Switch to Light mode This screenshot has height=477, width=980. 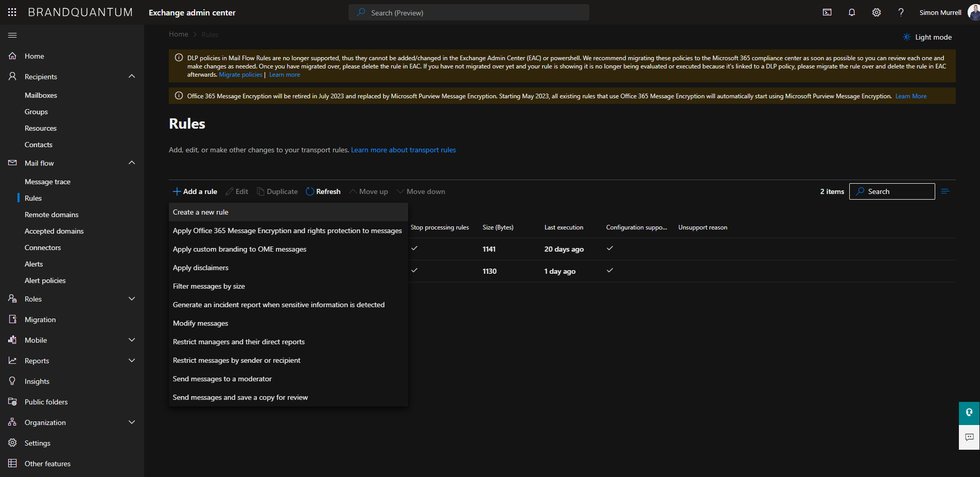pos(927,37)
